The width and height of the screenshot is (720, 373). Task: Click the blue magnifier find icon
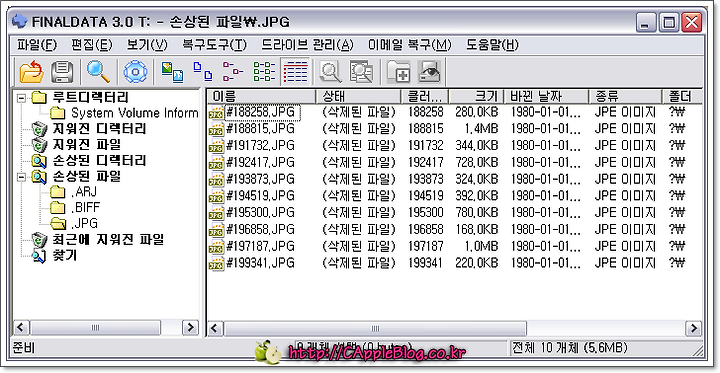98,72
